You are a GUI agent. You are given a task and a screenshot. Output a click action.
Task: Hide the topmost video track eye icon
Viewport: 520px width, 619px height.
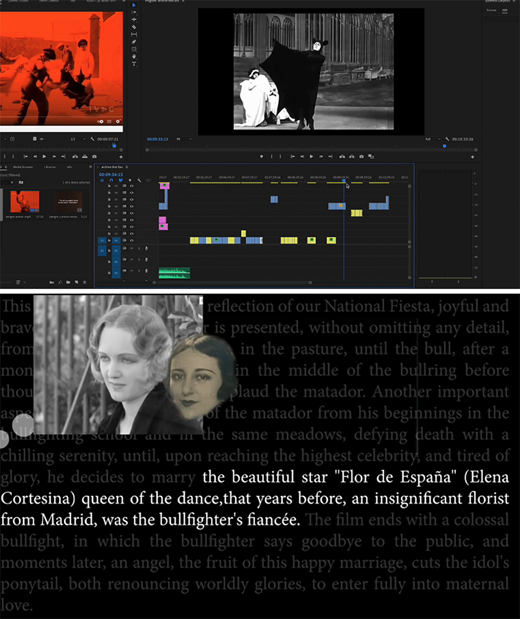click(x=131, y=186)
